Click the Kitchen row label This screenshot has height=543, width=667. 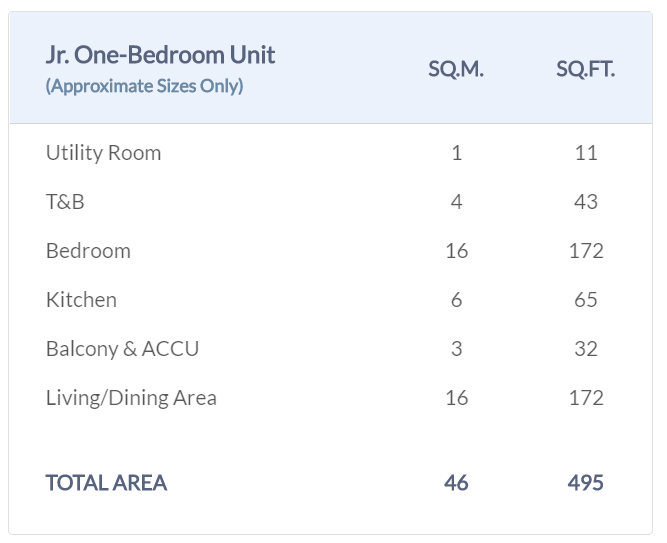pos(81,300)
